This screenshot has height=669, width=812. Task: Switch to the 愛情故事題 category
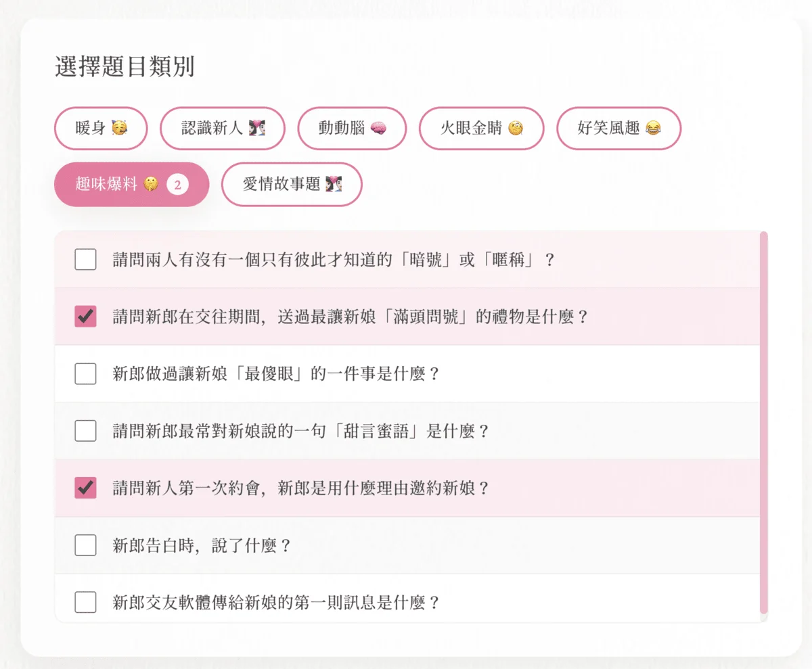coord(292,184)
